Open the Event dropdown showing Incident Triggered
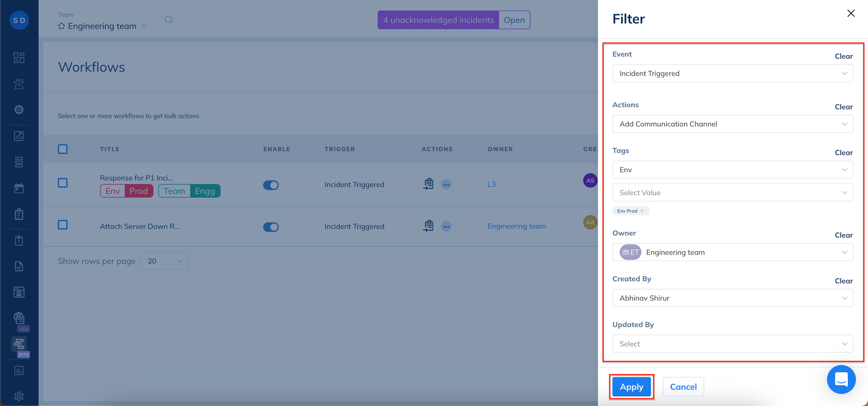 (x=733, y=73)
